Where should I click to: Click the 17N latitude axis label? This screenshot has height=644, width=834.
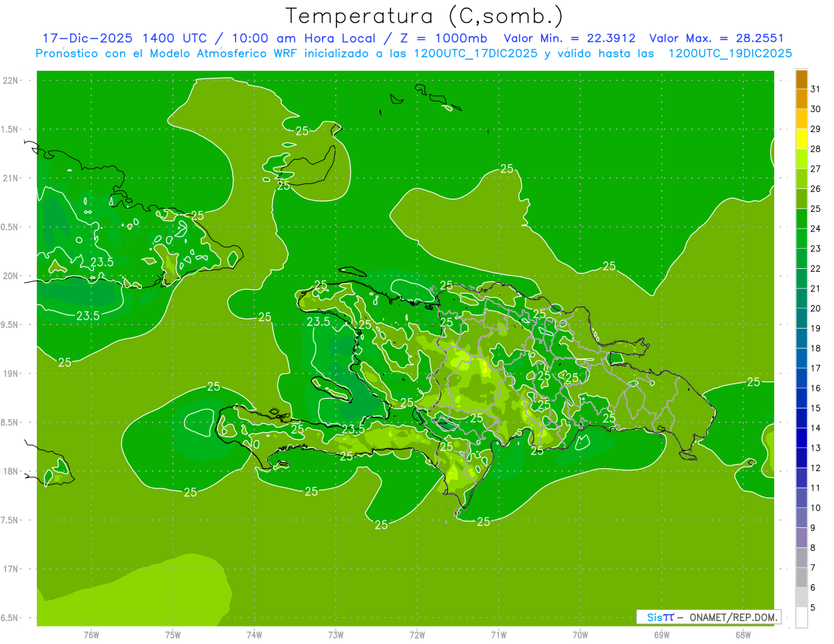pos(10,569)
